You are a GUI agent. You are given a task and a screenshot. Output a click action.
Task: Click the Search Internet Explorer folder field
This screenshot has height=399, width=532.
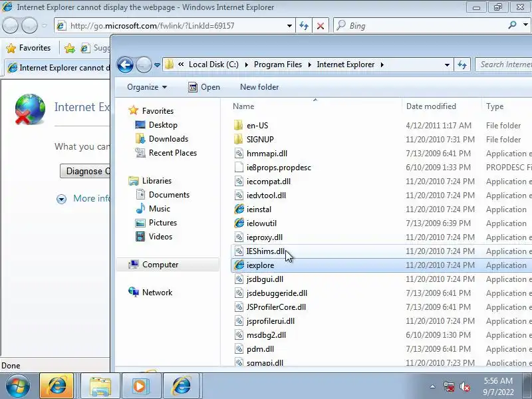point(503,65)
